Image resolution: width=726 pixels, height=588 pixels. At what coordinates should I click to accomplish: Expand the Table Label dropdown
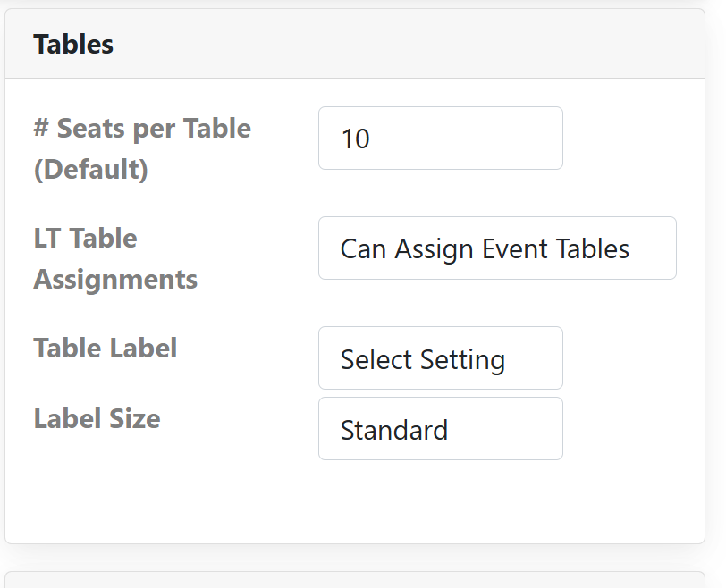440,358
